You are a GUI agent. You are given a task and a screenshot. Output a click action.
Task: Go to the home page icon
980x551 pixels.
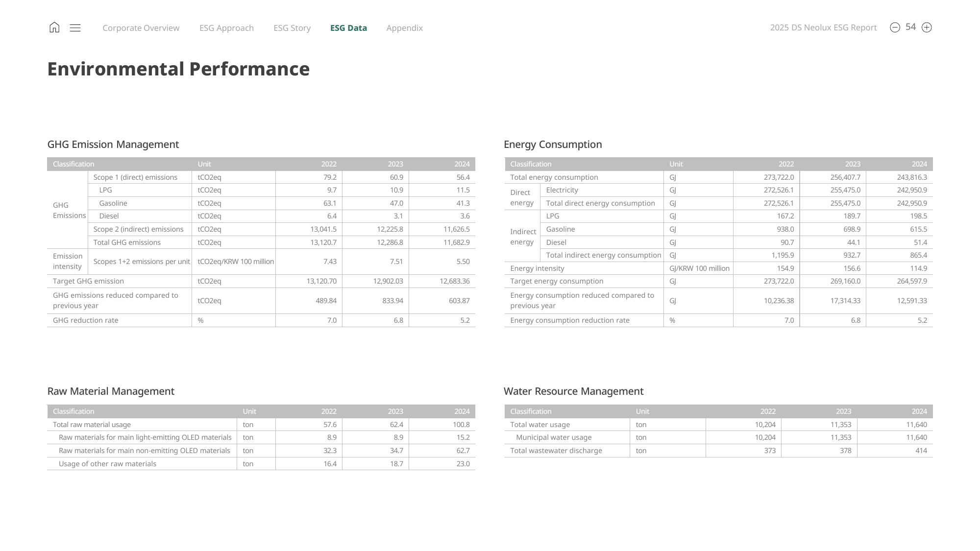[x=54, y=27]
